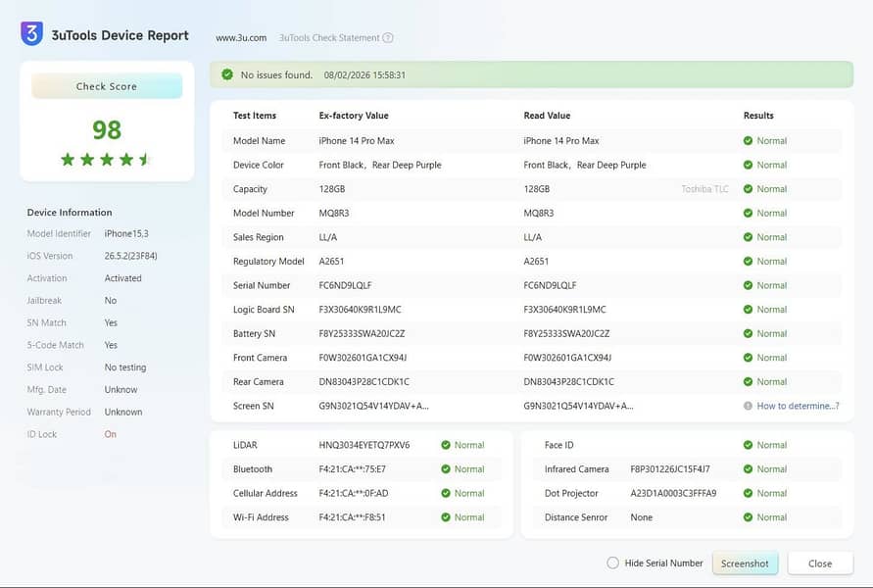
Task: Click the Bluetooth address F4:21:CA:**:75:E7
Action: tap(353, 468)
